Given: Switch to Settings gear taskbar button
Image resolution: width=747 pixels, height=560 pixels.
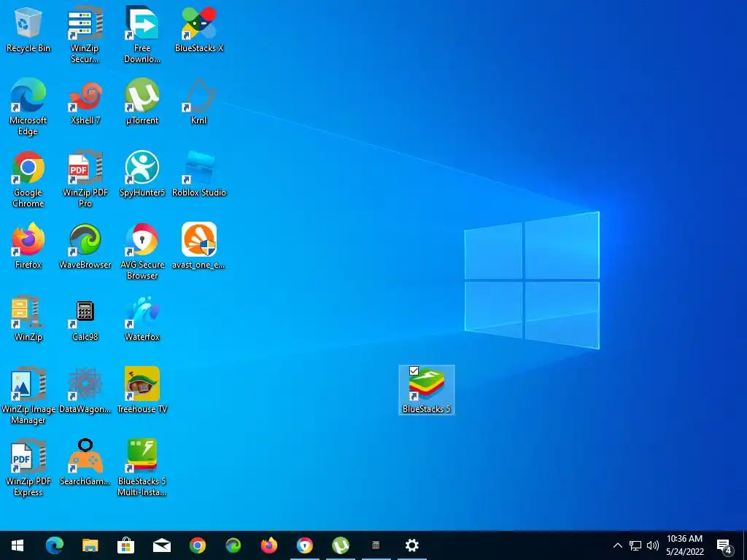Looking at the screenshot, I should pyautogui.click(x=411, y=545).
